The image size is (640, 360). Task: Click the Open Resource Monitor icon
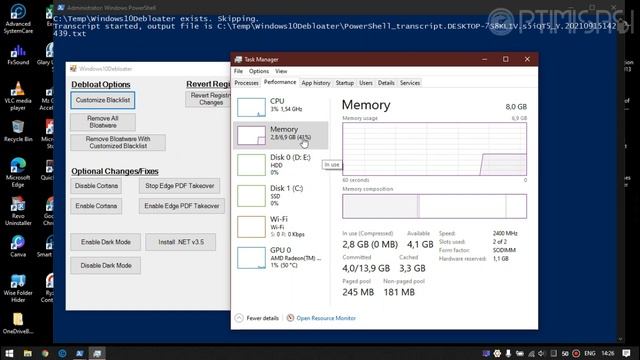pyautogui.click(x=290, y=318)
